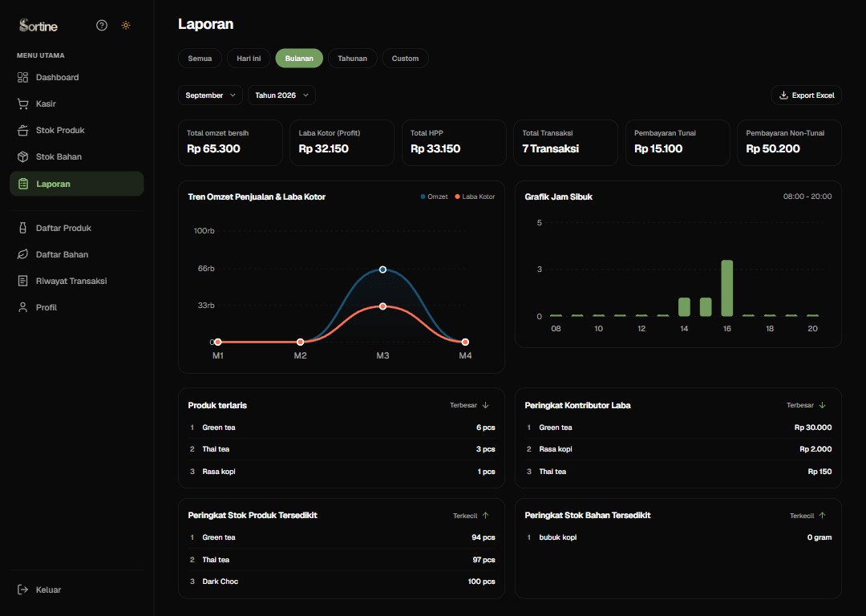
Task: Click the Dashboard grid icon in sidebar
Action: 22,77
